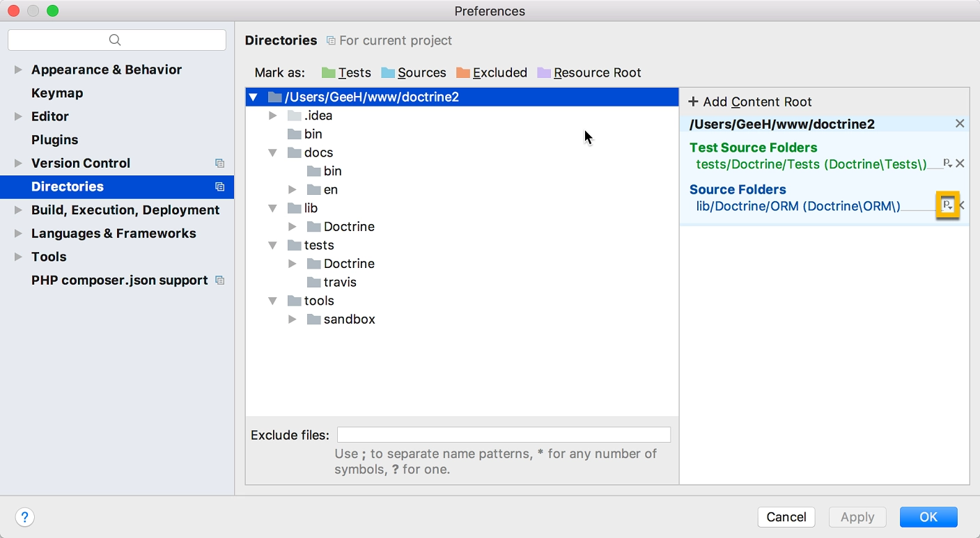Viewport: 980px width, 538px height.
Task: Click Add Content Root
Action: (x=750, y=102)
